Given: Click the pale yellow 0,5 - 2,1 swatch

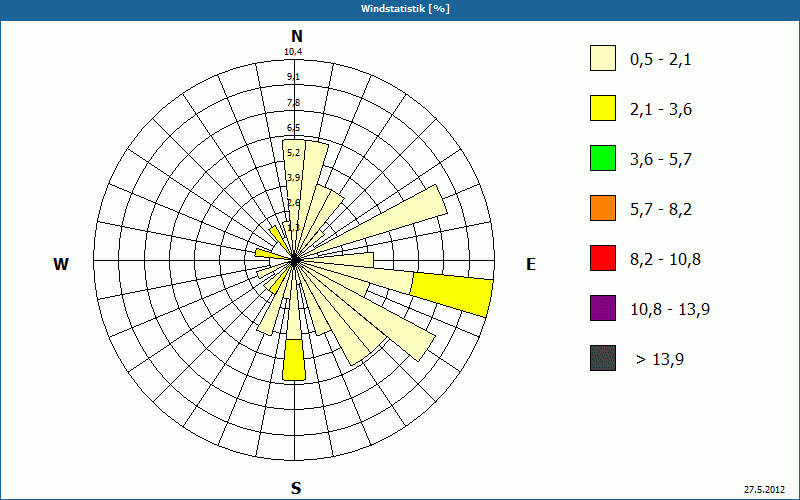Looking at the screenshot, I should (x=603, y=58).
